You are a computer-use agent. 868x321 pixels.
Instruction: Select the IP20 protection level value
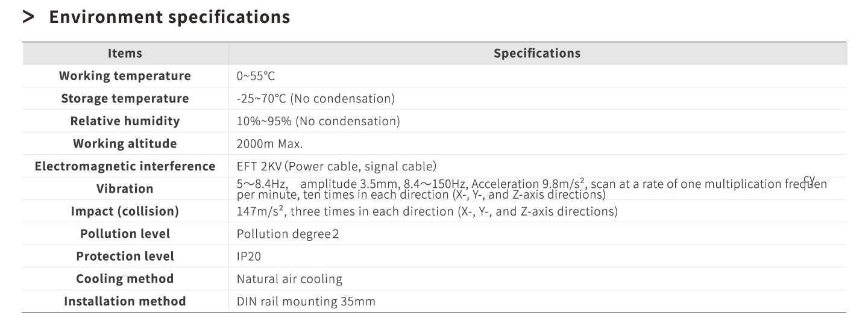249,256
